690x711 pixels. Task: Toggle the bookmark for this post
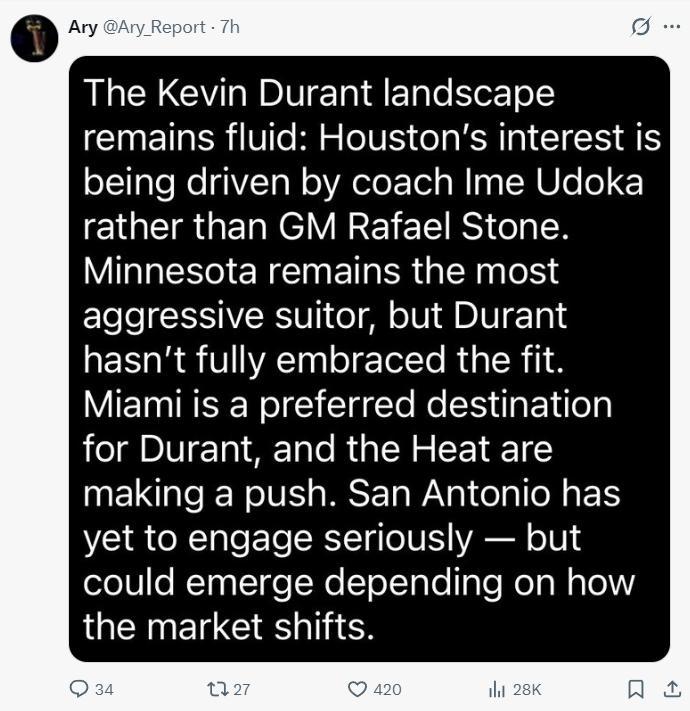(x=635, y=689)
